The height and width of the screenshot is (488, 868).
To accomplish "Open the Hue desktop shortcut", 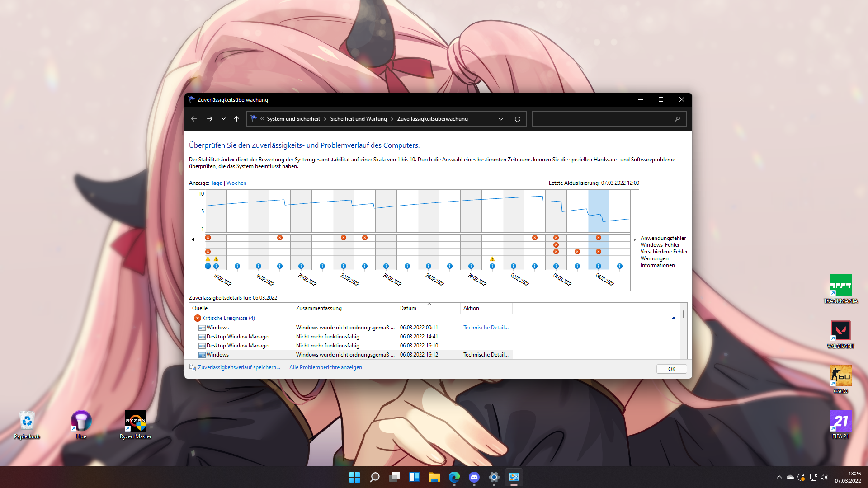I will click(x=81, y=425).
